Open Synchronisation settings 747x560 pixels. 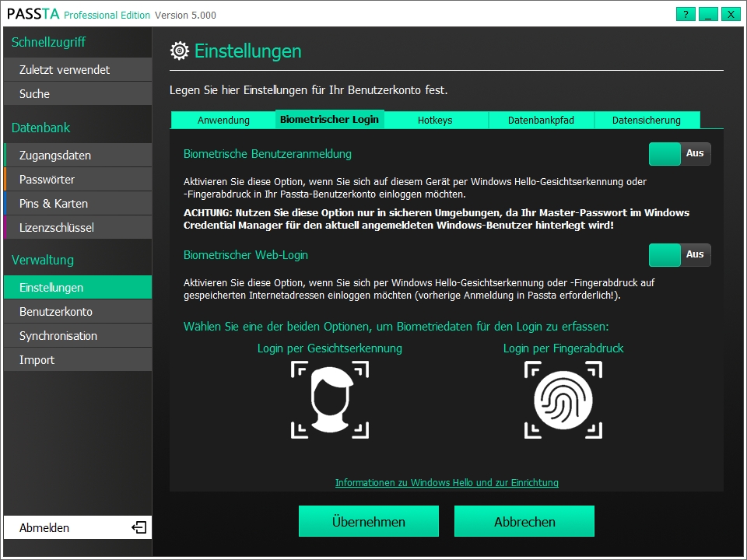click(x=78, y=336)
